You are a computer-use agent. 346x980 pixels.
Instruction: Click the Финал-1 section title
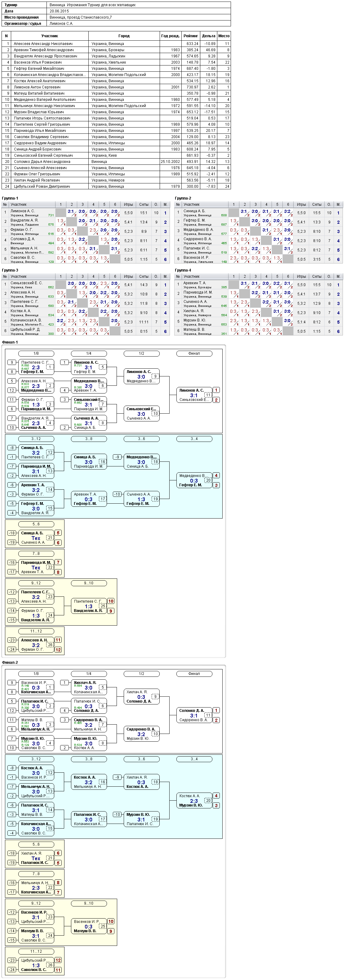tap(10, 342)
